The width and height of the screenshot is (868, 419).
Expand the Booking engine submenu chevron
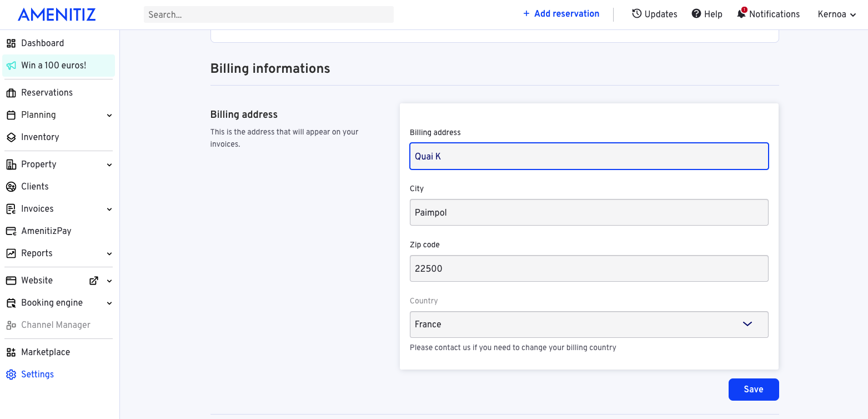pyautogui.click(x=109, y=303)
